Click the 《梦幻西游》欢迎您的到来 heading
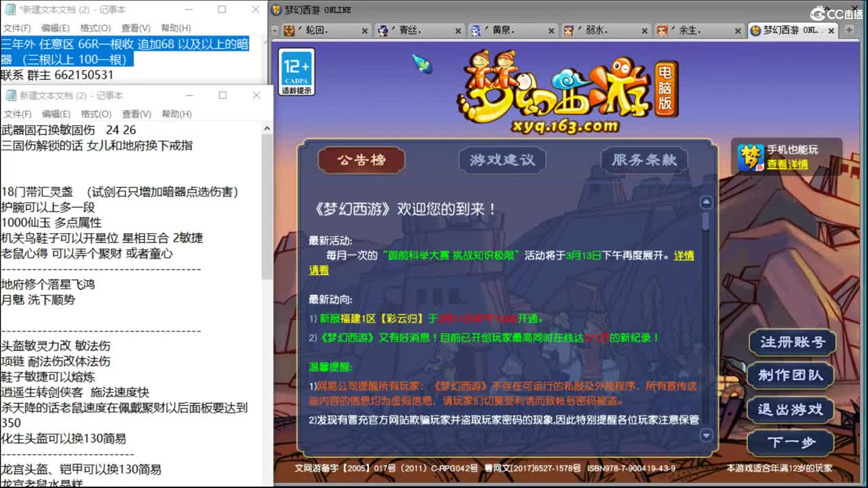This screenshot has height=488, width=868. tap(403, 209)
